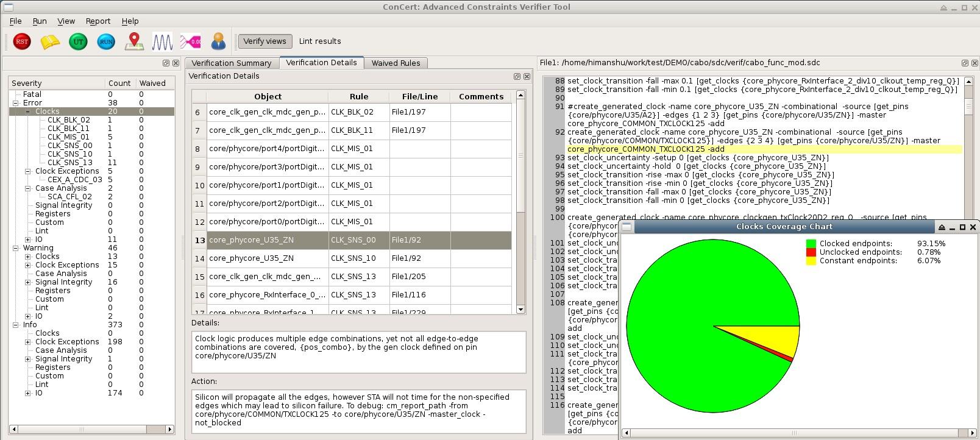The height and width of the screenshot is (440, 980).
Task: Switch to the Waived Rules tab
Action: 396,63
